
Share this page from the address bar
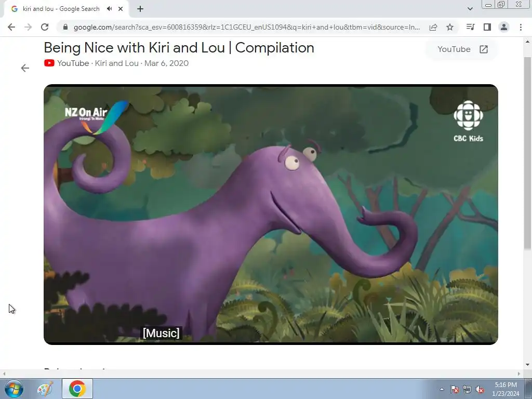(x=433, y=27)
